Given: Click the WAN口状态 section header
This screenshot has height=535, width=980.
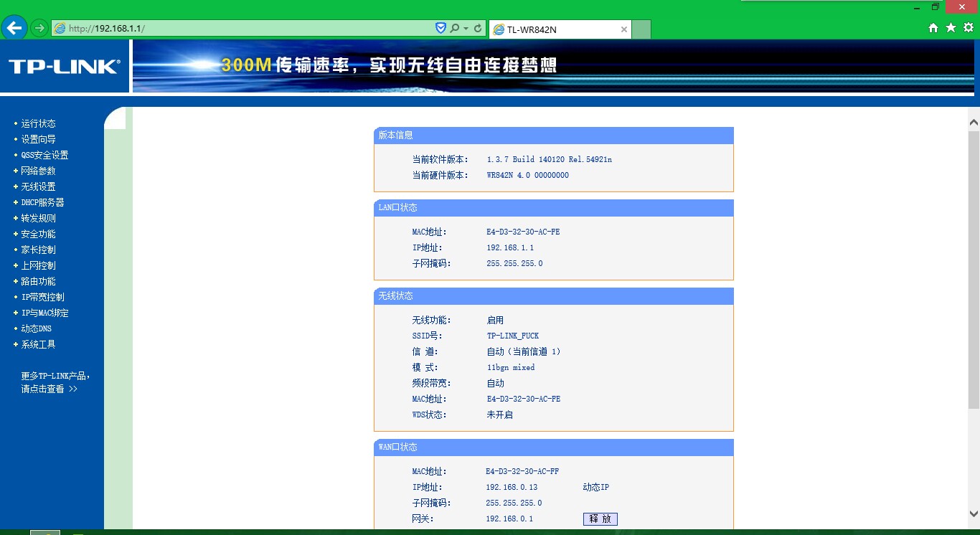Looking at the screenshot, I should (x=554, y=448).
